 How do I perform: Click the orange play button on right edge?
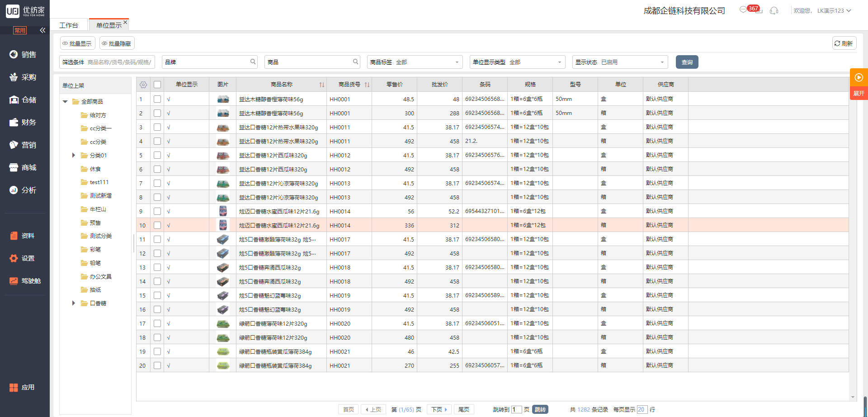[x=859, y=77]
